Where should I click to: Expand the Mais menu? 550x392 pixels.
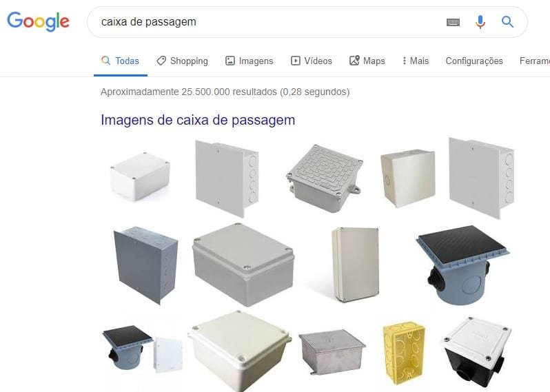(x=416, y=61)
